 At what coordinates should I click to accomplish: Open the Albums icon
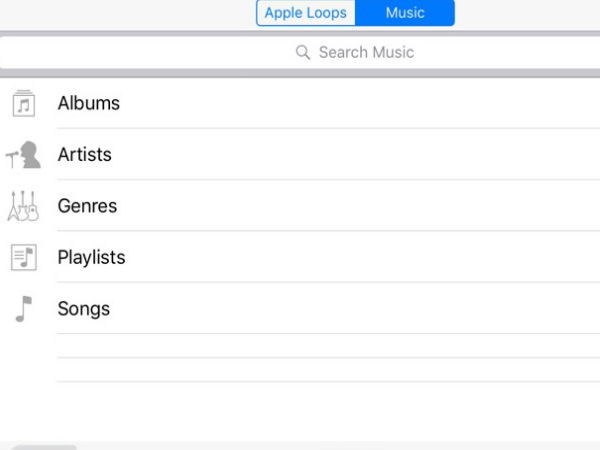[x=24, y=103]
